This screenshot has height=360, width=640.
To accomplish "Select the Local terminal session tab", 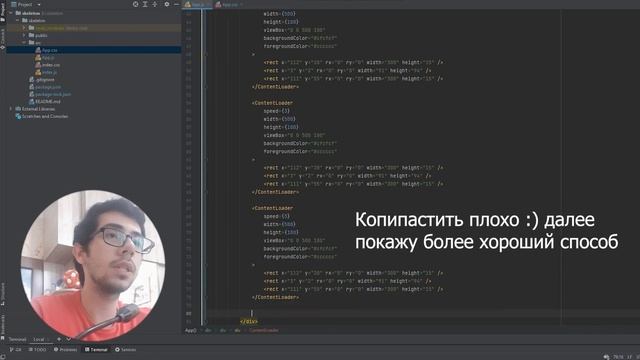I will tap(39, 339).
